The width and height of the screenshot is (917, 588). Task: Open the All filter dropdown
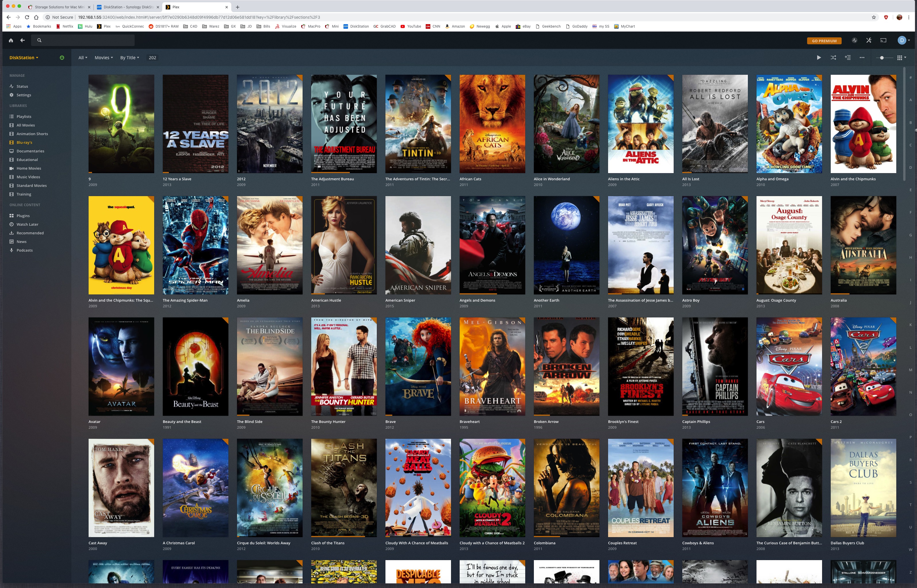tap(83, 58)
